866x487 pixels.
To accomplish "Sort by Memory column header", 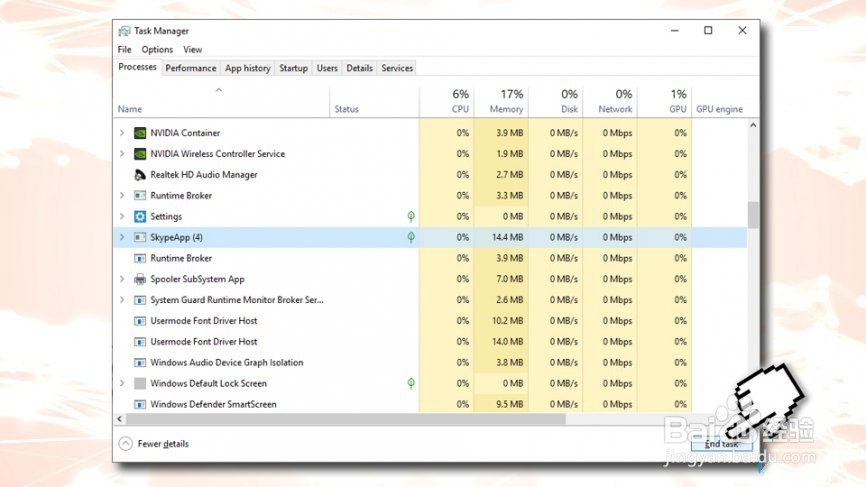I will point(501,103).
